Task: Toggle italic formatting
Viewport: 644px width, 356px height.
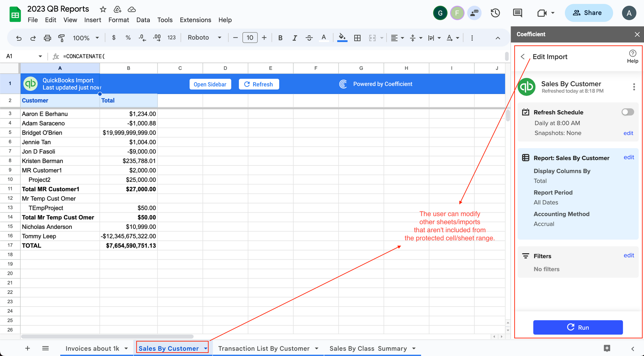Action: 295,38
